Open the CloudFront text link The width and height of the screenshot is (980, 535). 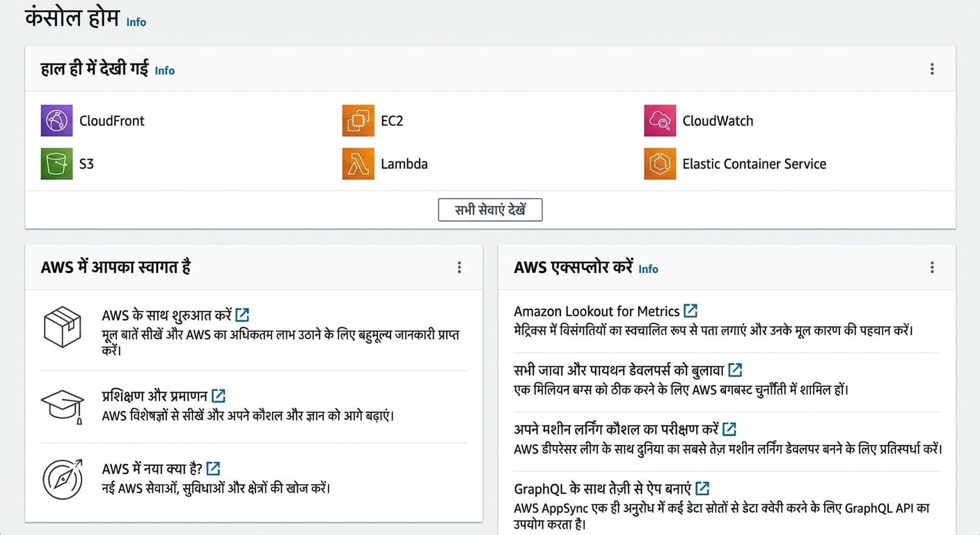(112, 121)
